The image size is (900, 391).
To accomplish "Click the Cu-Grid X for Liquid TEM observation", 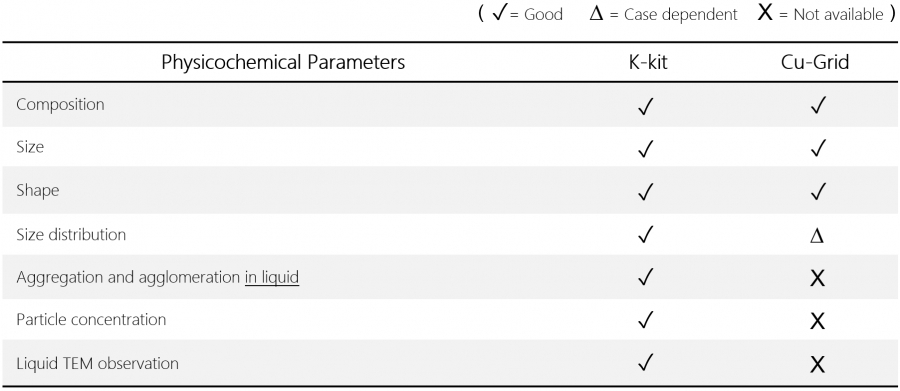I will (817, 364).
